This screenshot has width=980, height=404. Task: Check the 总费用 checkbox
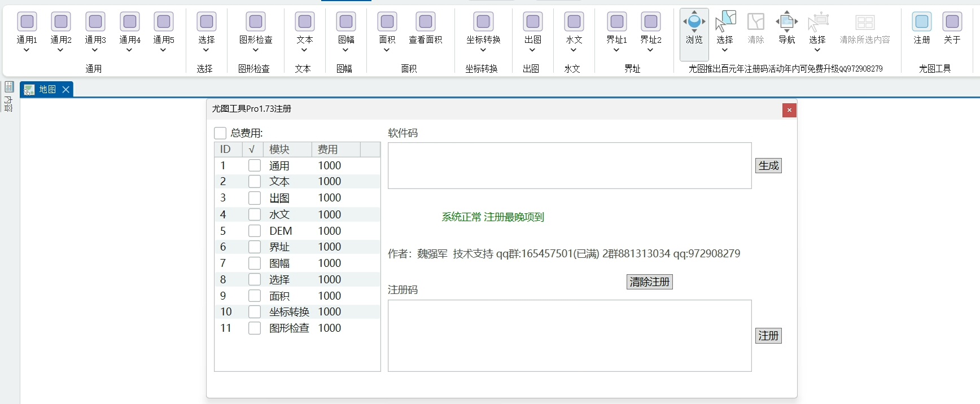point(220,133)
